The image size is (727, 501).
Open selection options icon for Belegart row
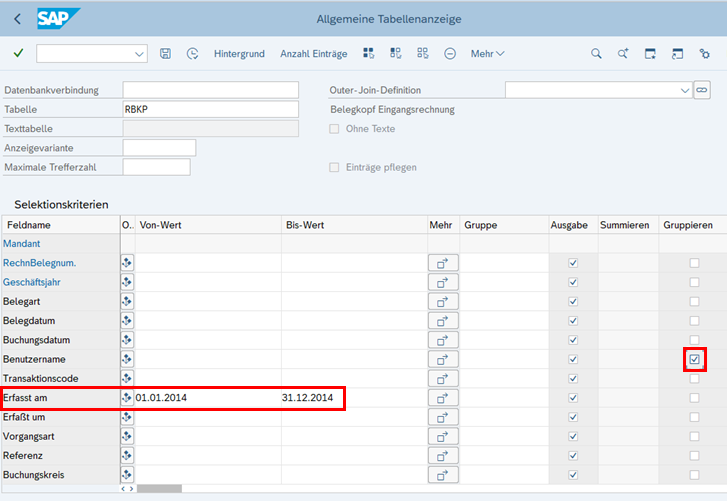coord(127,301)
